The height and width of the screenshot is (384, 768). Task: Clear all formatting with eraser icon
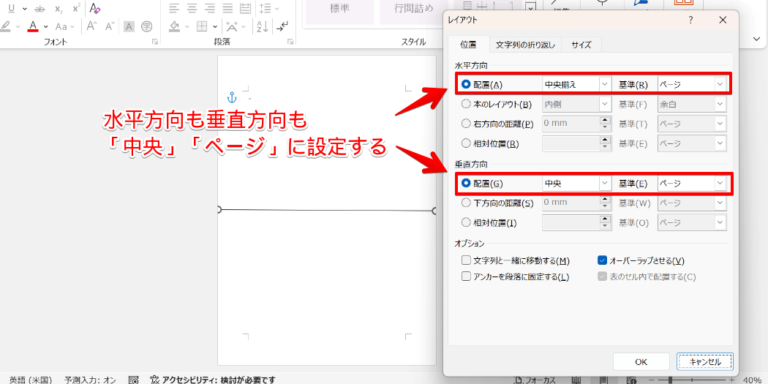[95, 8]
